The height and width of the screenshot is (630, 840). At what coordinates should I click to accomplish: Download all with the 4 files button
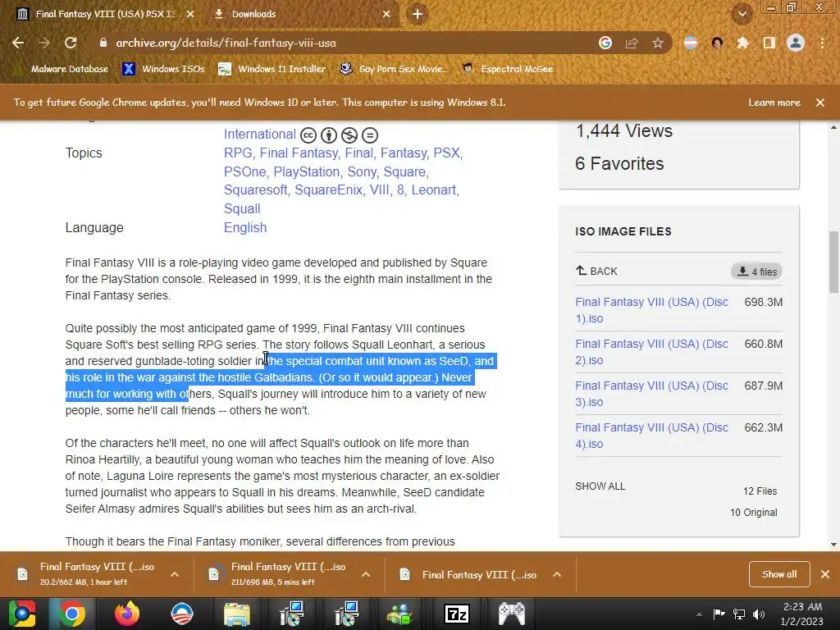point(756,272)
